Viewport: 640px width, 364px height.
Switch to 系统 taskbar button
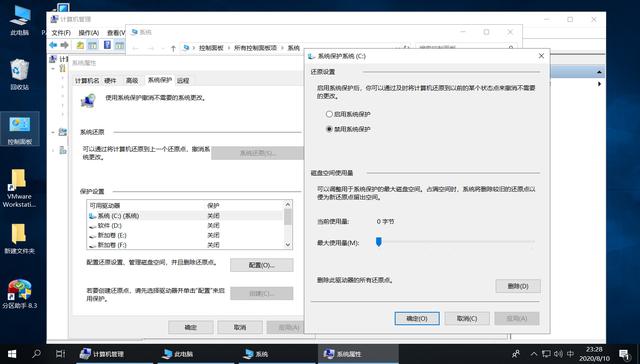276,354
